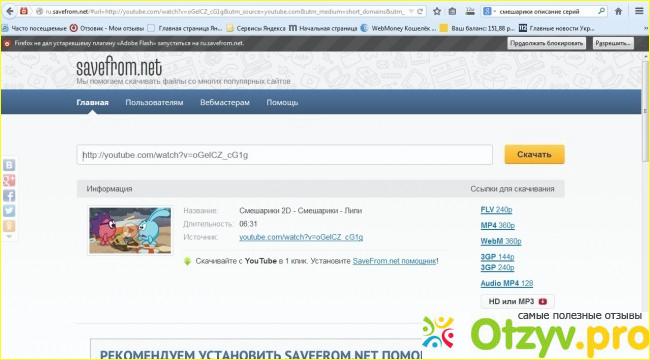650x360 pixels.
Task: Share via the Google+ sidebar icon
Action: 9,180
